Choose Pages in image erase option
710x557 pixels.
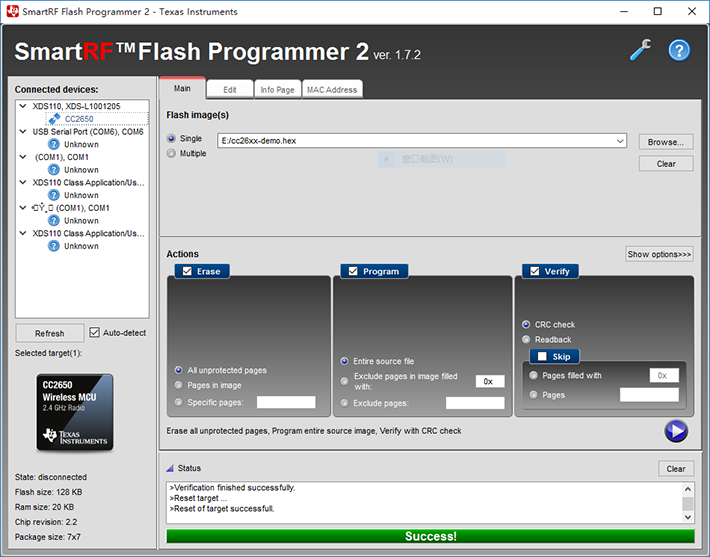coord(178,385)
